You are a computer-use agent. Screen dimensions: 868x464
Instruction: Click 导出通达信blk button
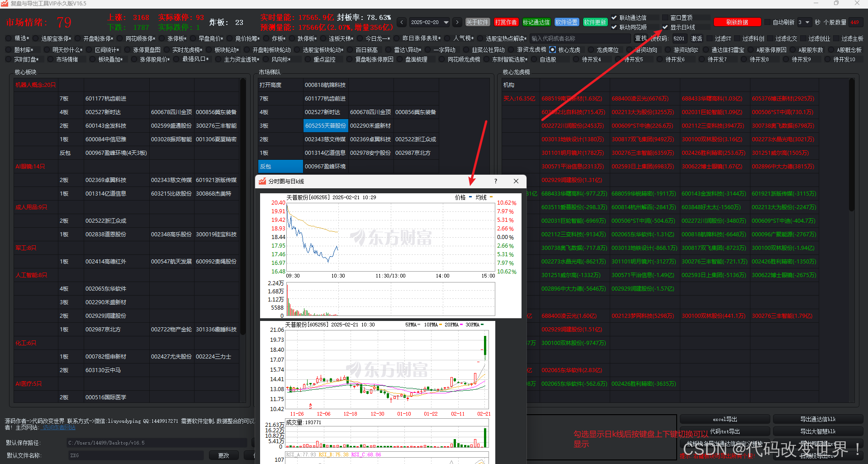pyautogui.click(x=818, y=419)
